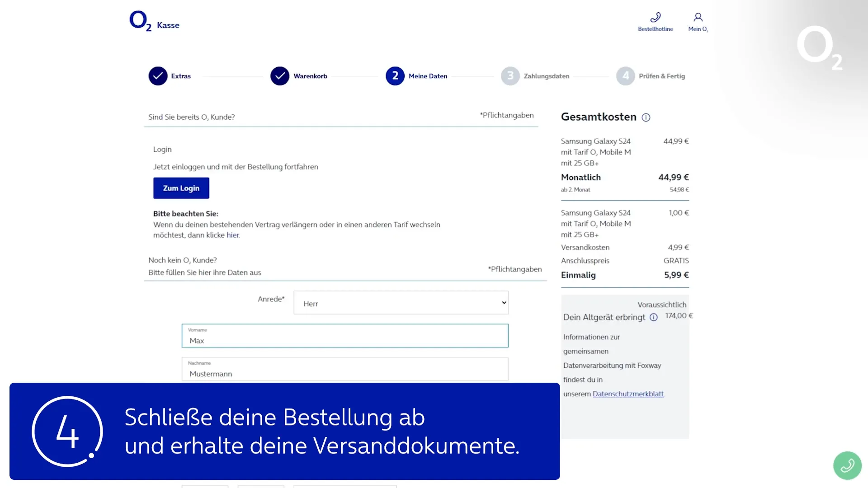Open the Anrede dropdown showing Herr

click(x=401, y=303)
